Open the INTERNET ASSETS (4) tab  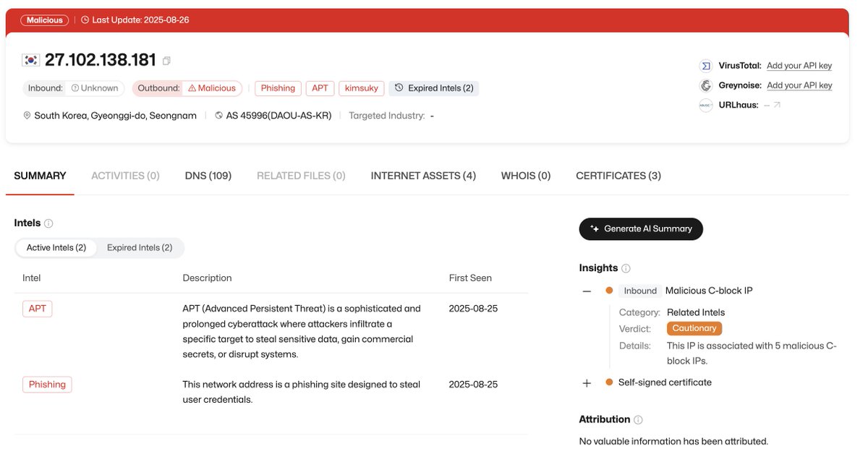pos(423,176)
